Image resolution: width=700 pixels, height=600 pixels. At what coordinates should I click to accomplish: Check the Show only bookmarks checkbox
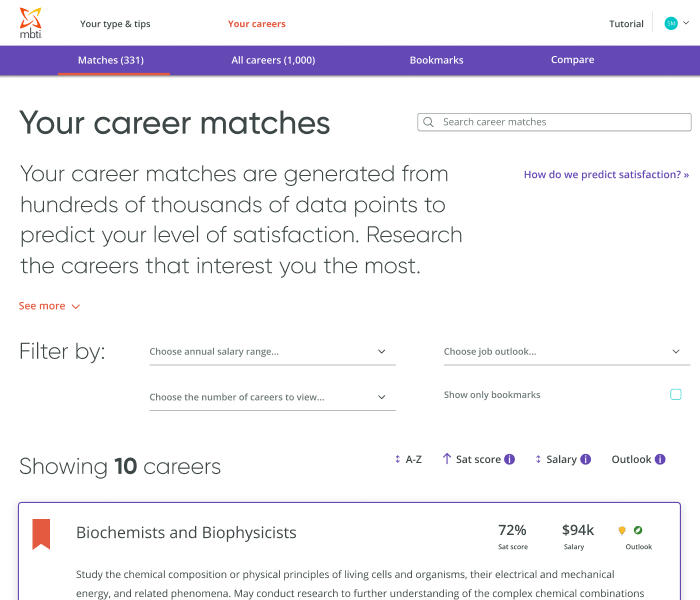(x=676, y=395)
